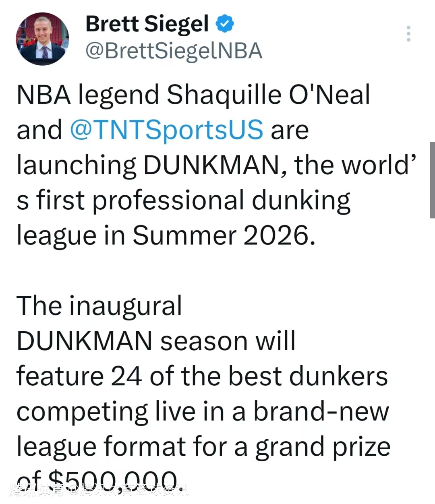Click the display name Brett Siegel
Viewport: 435px width, 504px height.
click(147, 24)
